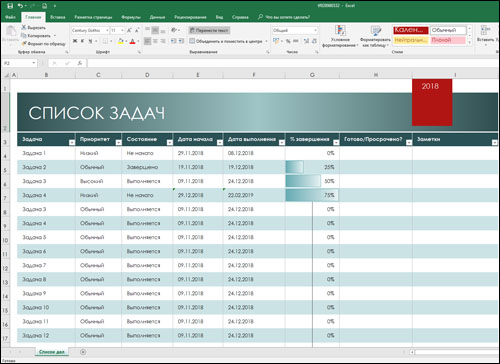Screen dimensions: 500x364
Task: Click the Increase Decimal icon
Action: 306,41
